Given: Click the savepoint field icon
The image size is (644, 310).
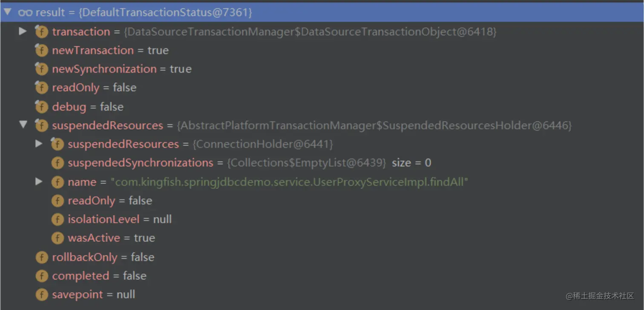Looking at the screenshot, I should pos(41,295).
